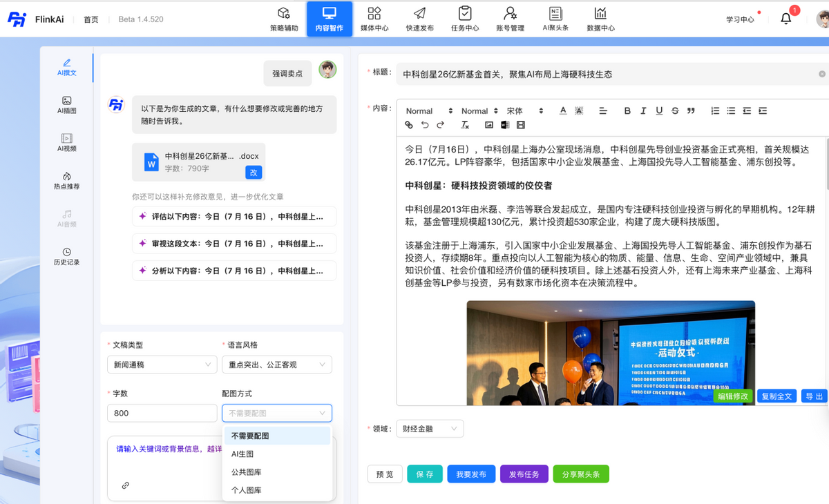Image resolution: width=829 pixels, height=504 pixels.
Task: Open the 领域 财经金融 dropdown
Action: (x=430, y=429)
